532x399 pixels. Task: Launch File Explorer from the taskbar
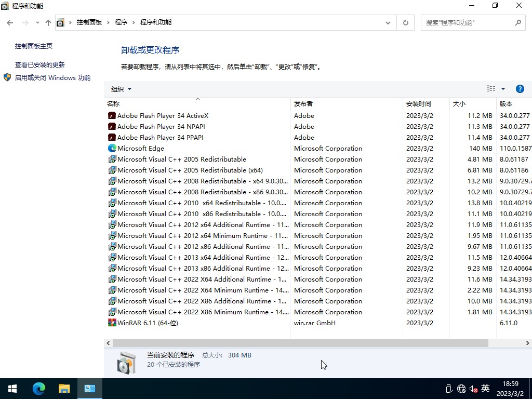pyautogui.click(x=64, y=388)
